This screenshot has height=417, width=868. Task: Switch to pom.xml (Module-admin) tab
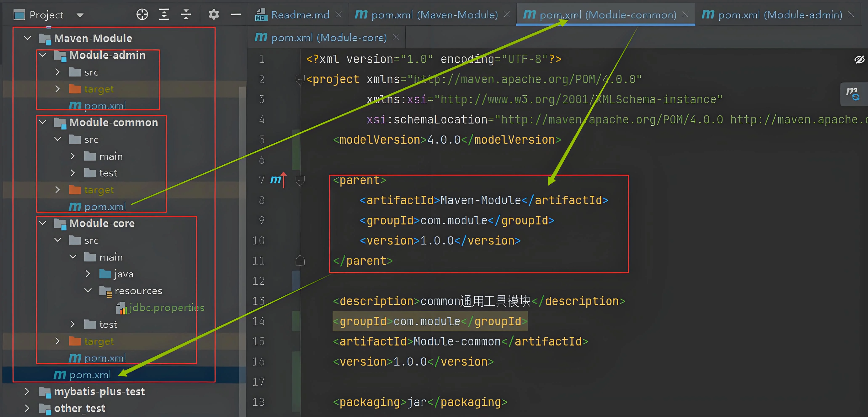coord(779,15)
